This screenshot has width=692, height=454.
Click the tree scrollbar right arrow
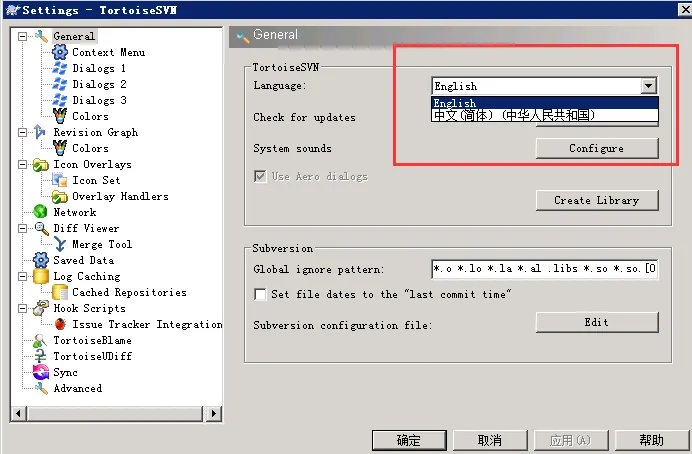point(214,413)
